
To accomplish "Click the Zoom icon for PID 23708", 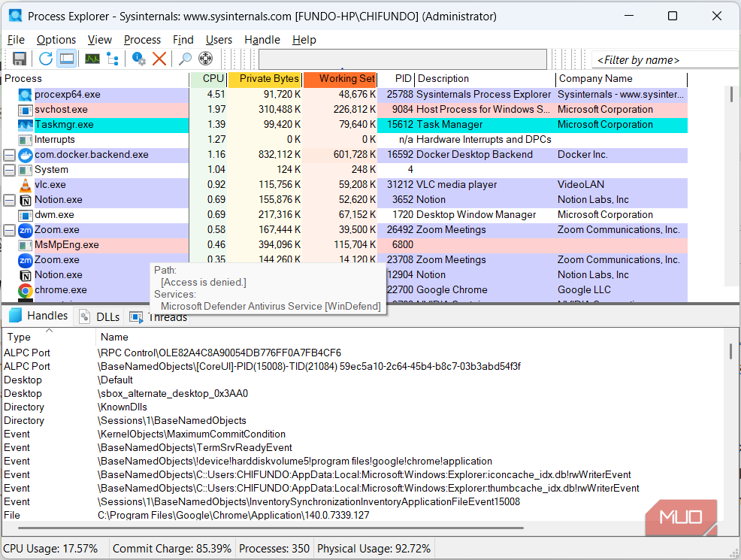I will pos(25,260).
